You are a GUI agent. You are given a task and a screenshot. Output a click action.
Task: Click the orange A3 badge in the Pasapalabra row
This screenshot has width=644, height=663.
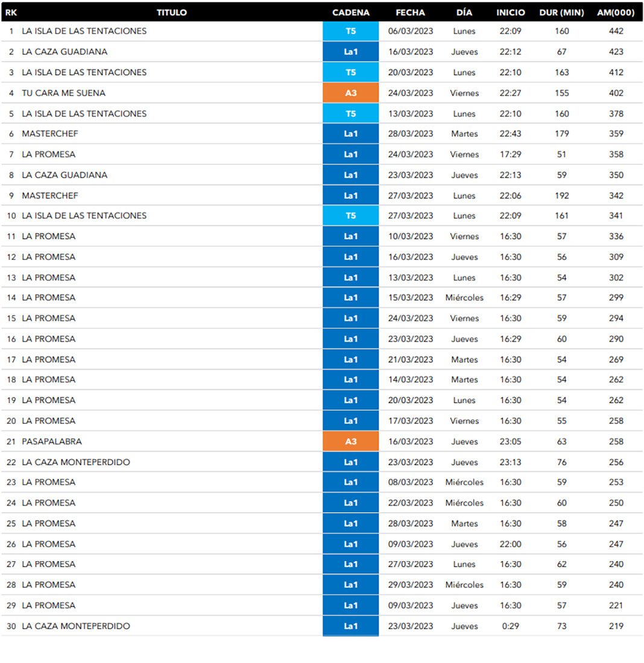[x=350, y=441]
